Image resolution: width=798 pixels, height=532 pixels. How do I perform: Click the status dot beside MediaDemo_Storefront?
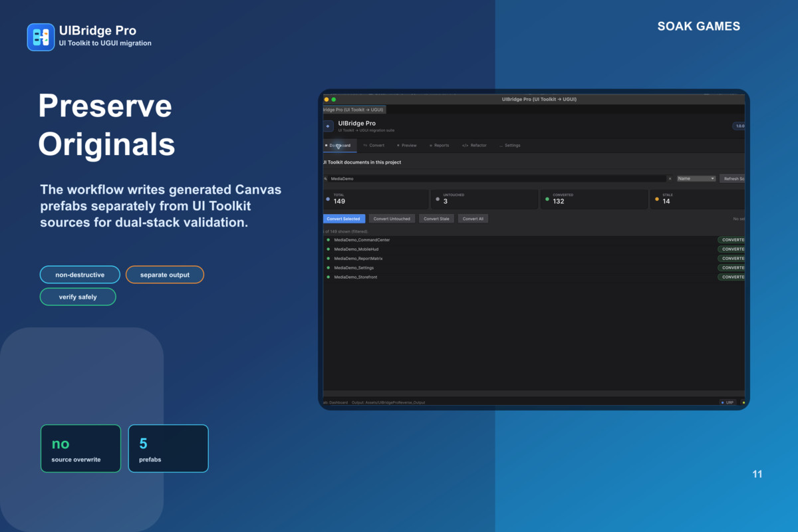pyautogui.click(x=328, y=277)
